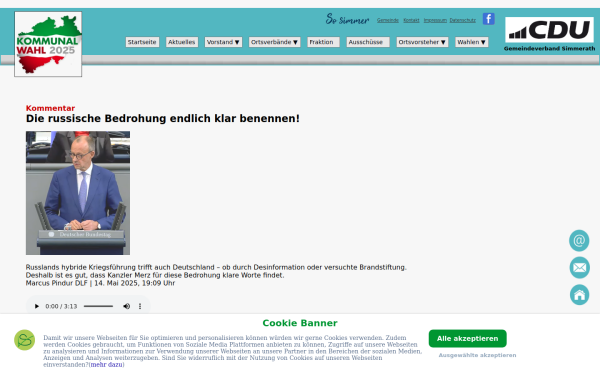Click the home floating icon

(579, 295)
